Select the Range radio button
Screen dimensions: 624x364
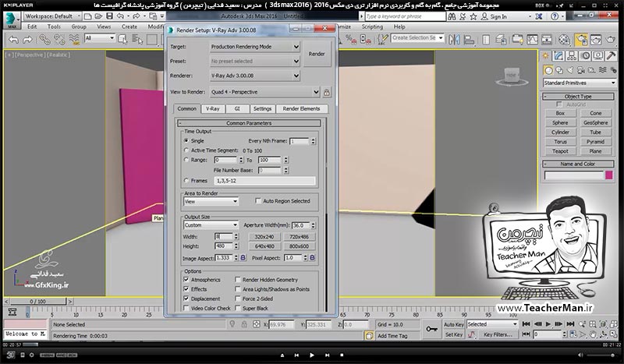(186, 160)
